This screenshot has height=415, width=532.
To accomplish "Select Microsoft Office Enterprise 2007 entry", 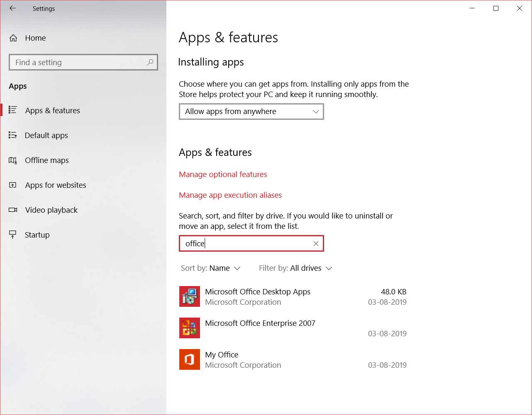I will [x=293, y=328].
